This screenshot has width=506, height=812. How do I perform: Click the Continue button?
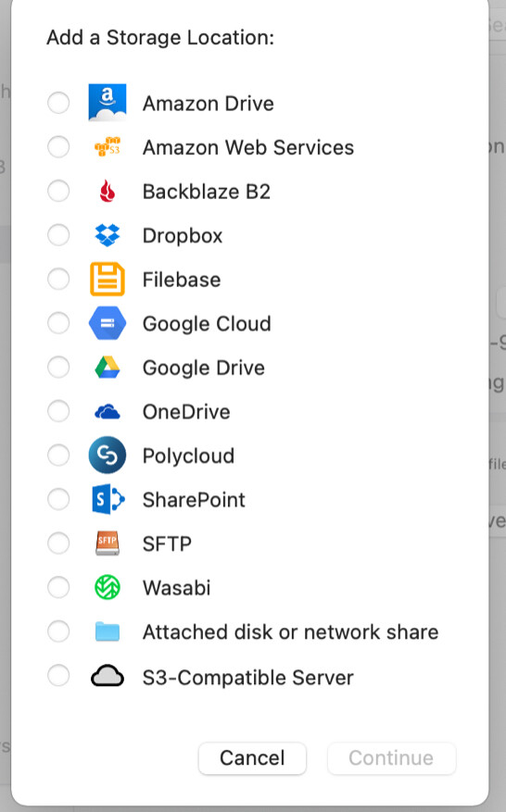(391, 758)
